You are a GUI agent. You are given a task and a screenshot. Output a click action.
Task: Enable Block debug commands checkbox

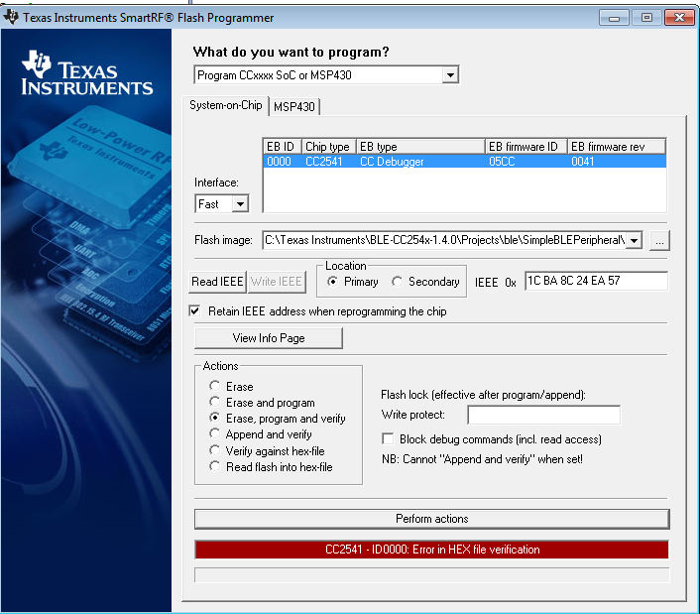(388, 439)
